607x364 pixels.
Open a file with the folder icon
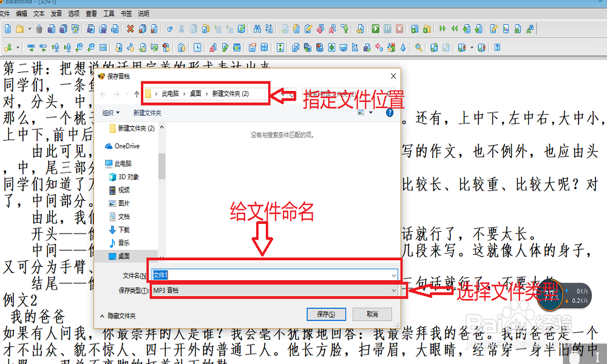click(20, 29)
